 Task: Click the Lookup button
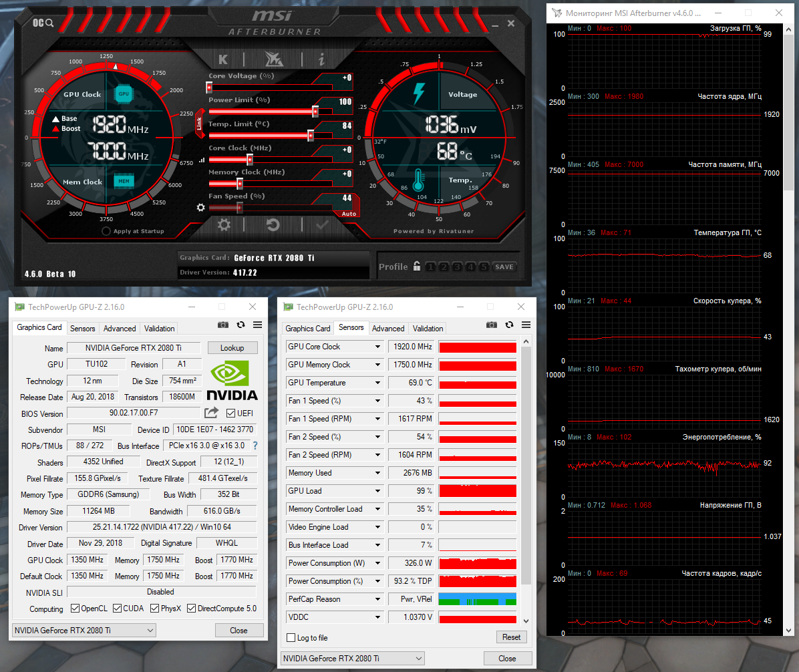click(232, 347)
